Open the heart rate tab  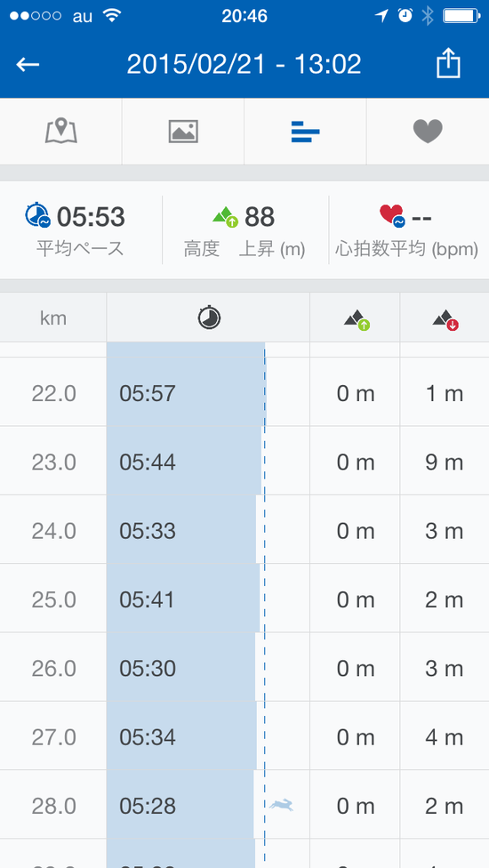428,132
